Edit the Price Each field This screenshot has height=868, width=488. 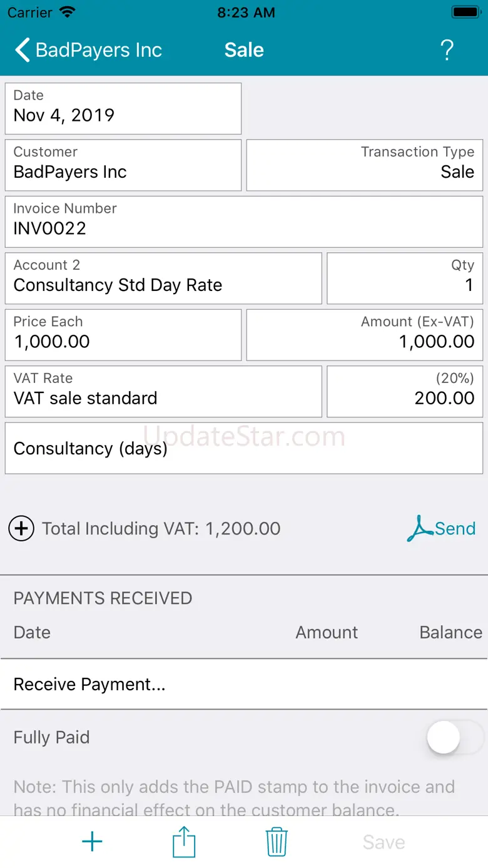pos(123,335)
